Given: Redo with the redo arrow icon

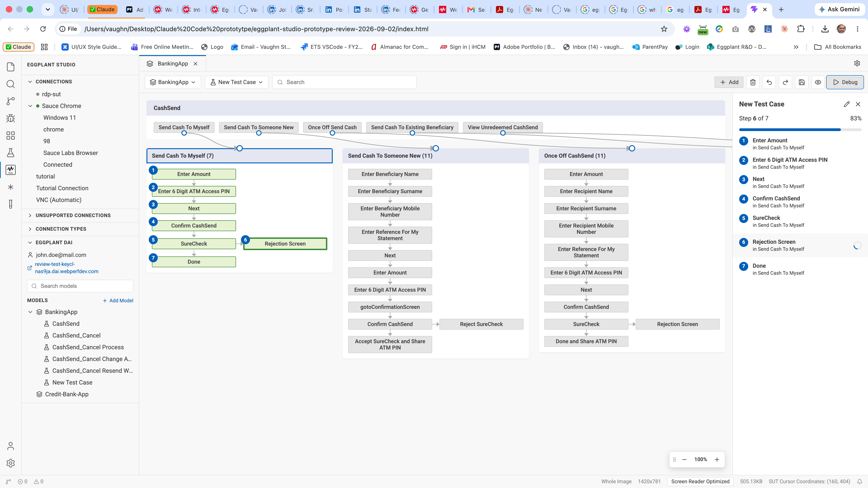Looking at the screenshot, I should pos(785,82).
